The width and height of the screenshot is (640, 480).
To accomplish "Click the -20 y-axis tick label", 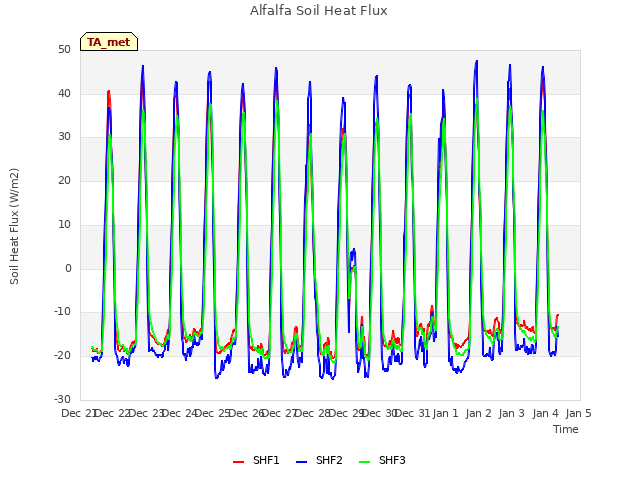I will (63, 356).
